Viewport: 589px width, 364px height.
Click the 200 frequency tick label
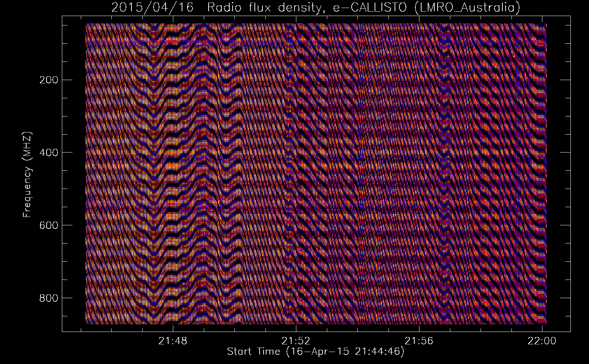click(x=48, y=80)
